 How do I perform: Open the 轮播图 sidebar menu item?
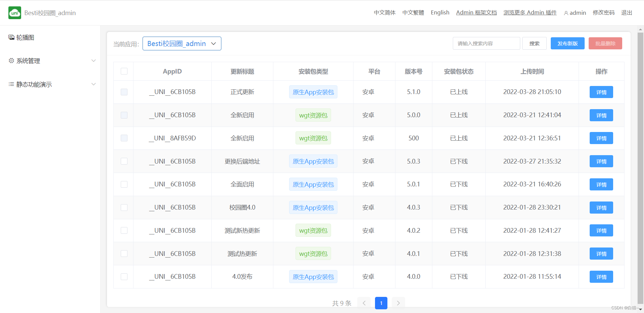tap(50, 37)
